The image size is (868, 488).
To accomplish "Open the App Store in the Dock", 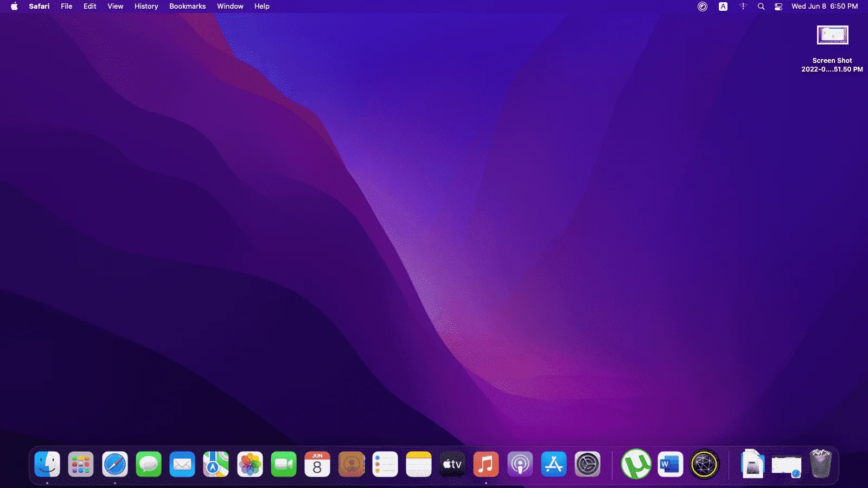I will pos(554,465).
